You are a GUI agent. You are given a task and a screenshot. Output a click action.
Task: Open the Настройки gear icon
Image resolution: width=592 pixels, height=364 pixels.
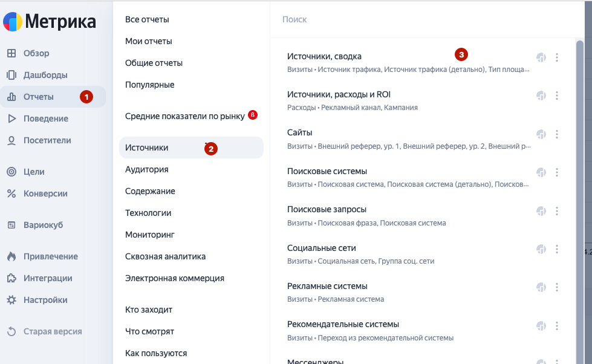coord(11,300)
